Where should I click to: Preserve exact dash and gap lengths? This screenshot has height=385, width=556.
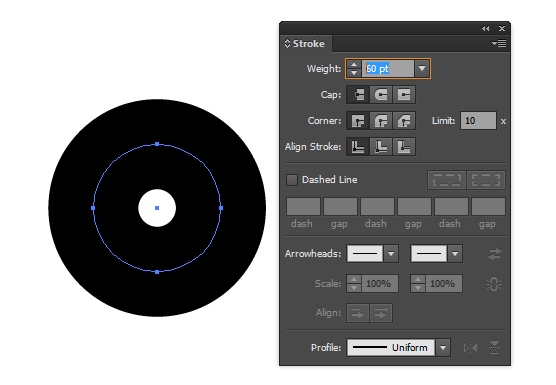447,180
